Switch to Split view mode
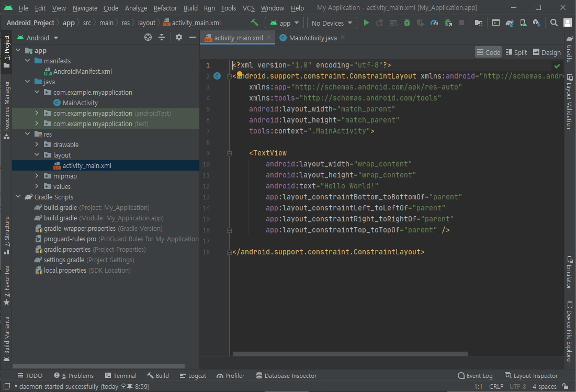The width and height of the screenshot is (576, 392). coord(516,52)
